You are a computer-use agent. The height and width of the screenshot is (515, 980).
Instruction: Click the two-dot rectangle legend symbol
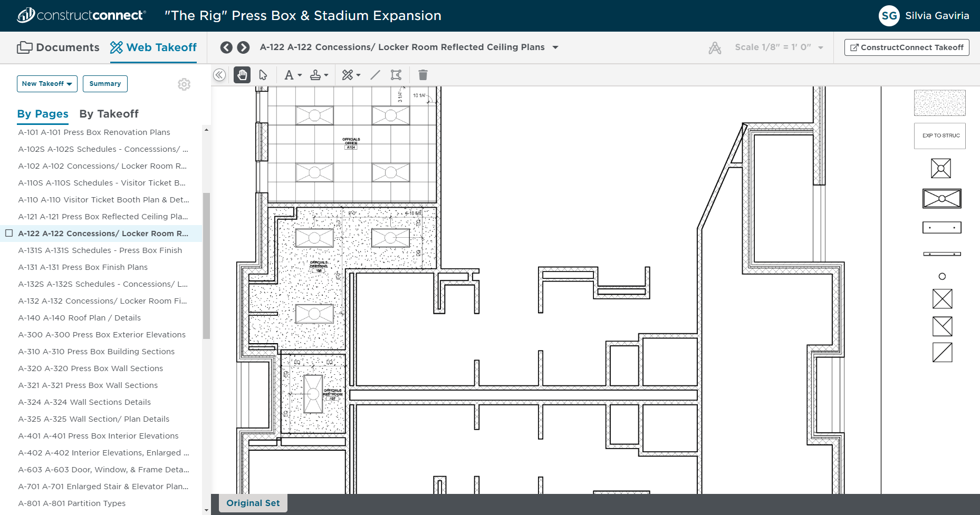click(x=942, y=227)
